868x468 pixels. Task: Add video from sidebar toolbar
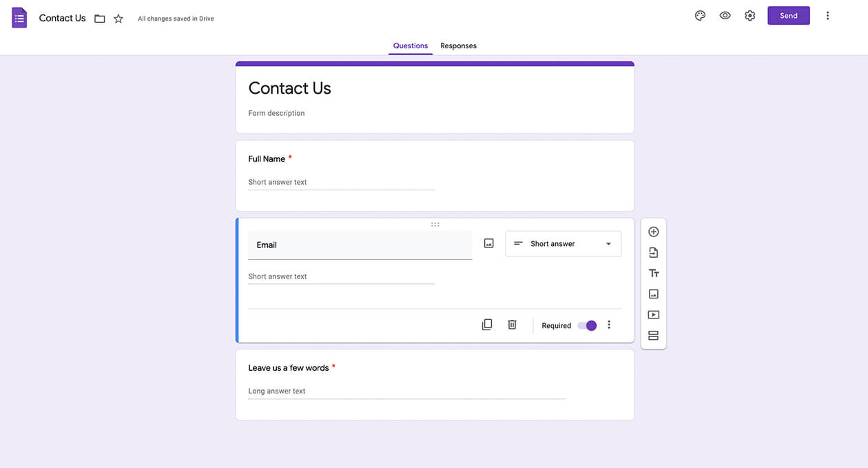654,315
